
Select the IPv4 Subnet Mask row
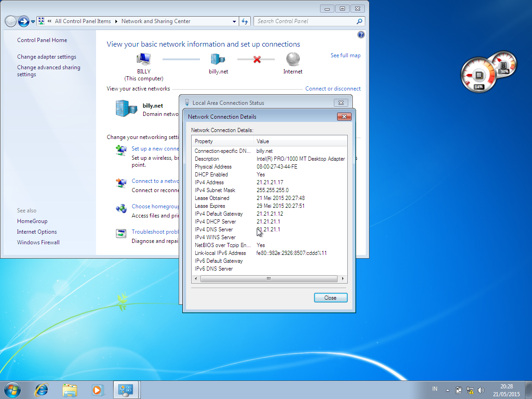pos(269,190)
